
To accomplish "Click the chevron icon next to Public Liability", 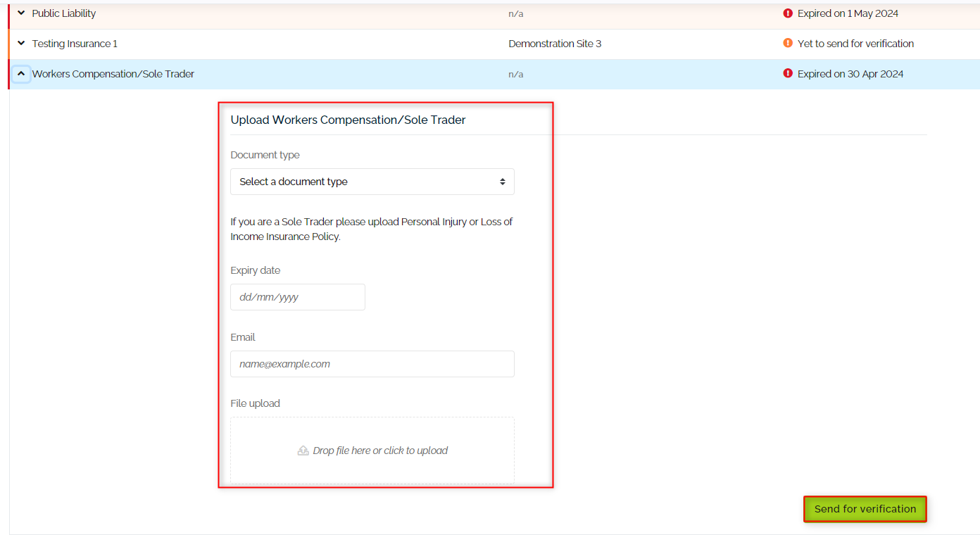I will (20, 13).
